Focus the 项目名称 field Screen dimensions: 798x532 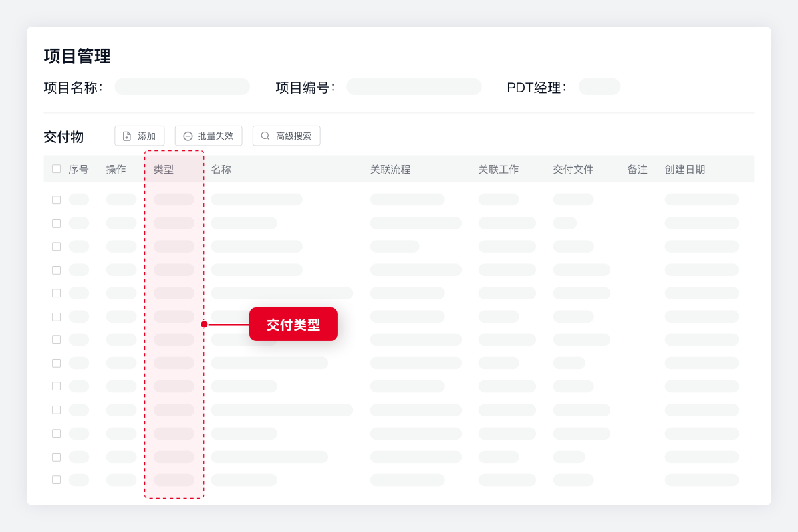pos(182,87)
